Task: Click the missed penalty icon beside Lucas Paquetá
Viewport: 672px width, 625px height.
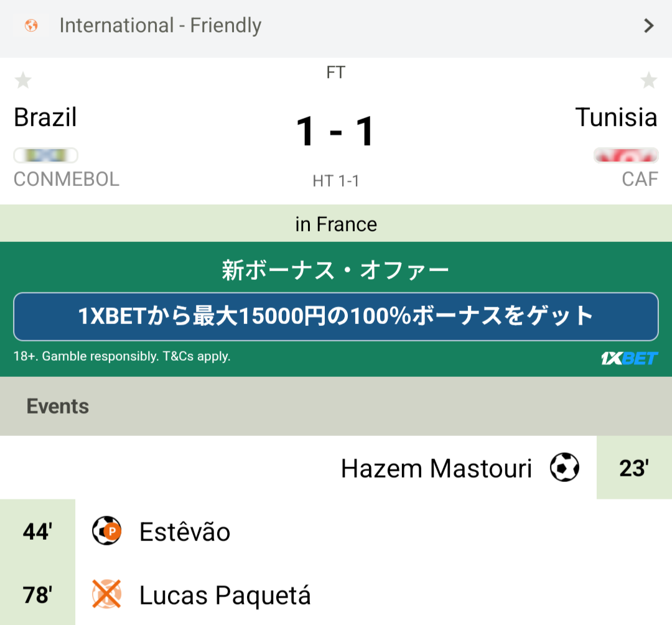Action: (106, 595)
